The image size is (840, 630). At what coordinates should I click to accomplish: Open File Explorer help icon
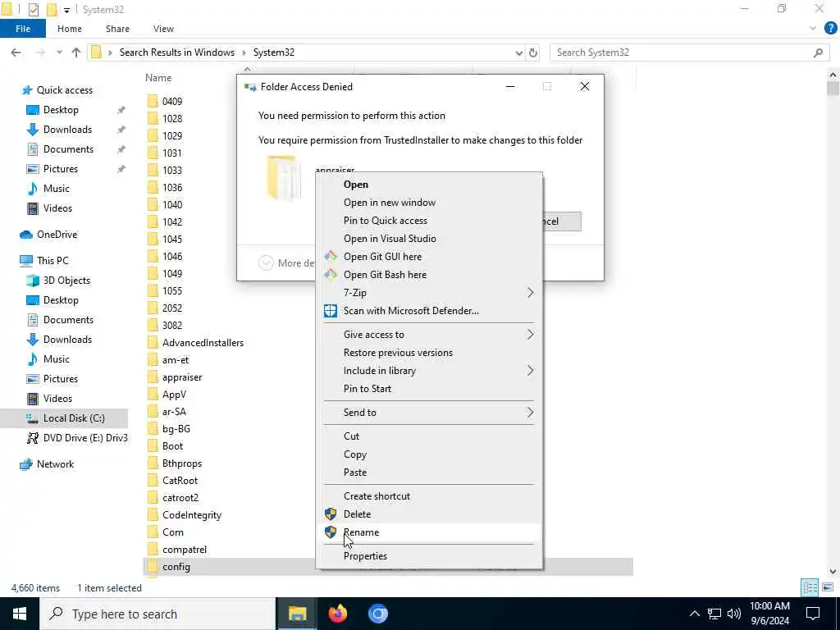click(x=830, y=29)
